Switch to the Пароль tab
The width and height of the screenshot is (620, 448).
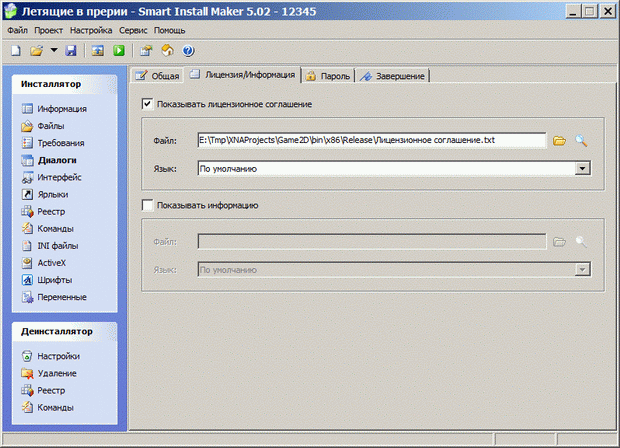328,76
